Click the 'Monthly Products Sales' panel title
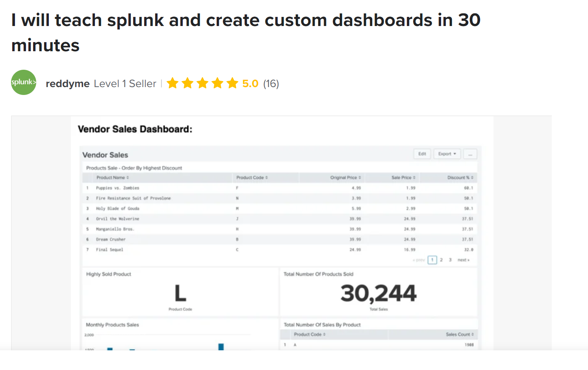 coord(112,325)
